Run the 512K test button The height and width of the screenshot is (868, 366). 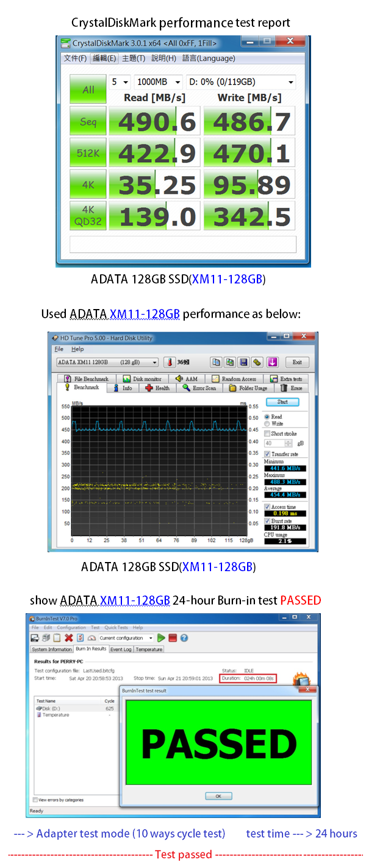[x=88, y=153]
